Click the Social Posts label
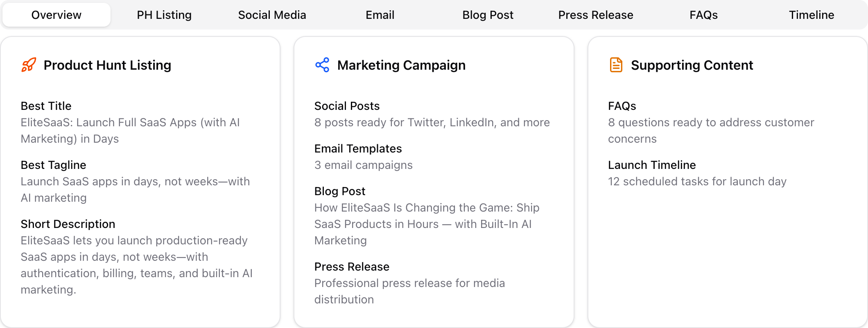 347,106
